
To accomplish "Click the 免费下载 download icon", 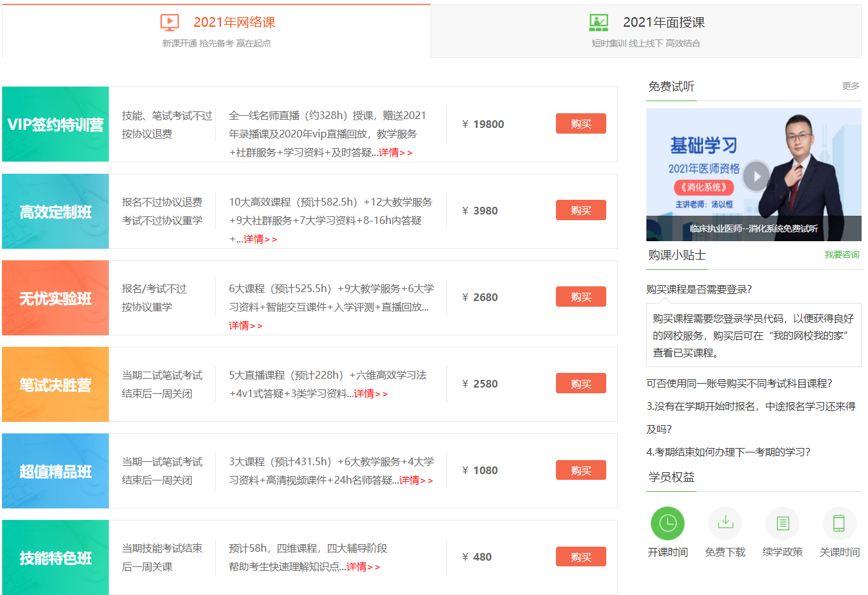I will click(x=725, y=522).
